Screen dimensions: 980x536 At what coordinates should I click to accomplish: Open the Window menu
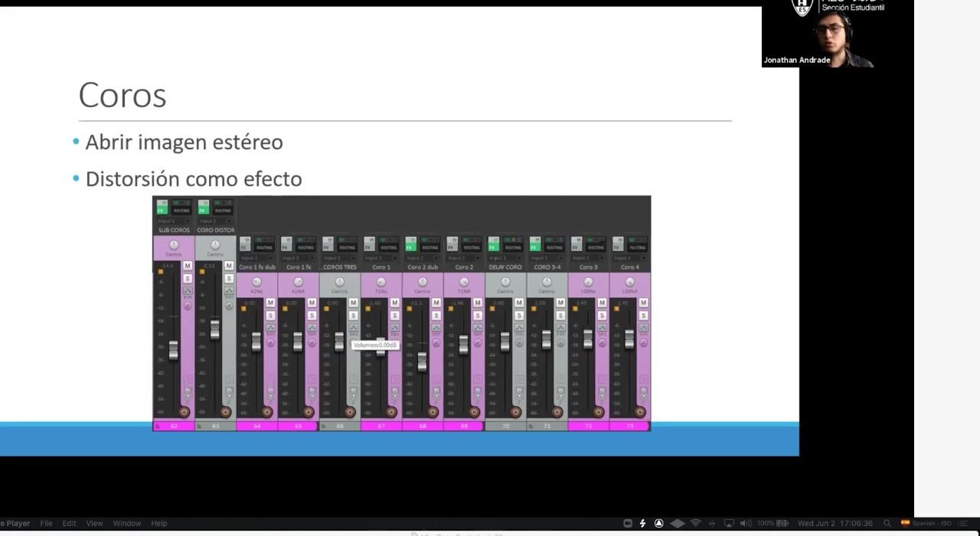pos(127,524)
